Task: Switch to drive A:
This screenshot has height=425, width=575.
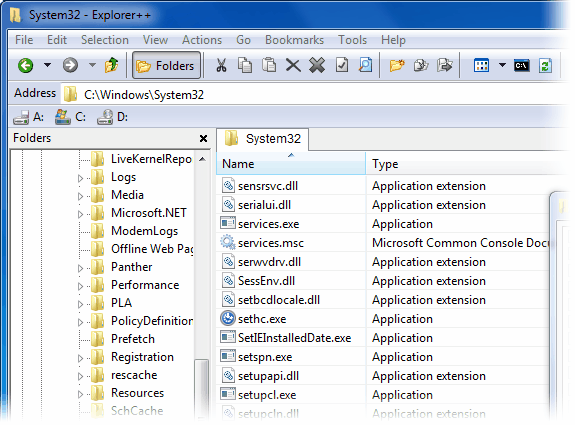Action: tap(29, 117)
